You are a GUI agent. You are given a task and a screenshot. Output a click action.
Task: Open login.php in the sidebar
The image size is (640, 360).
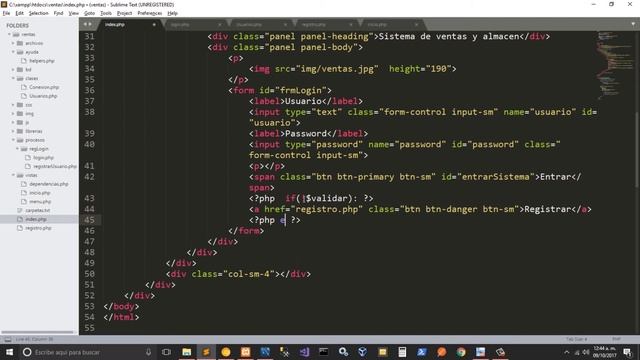tap(44, 158)
